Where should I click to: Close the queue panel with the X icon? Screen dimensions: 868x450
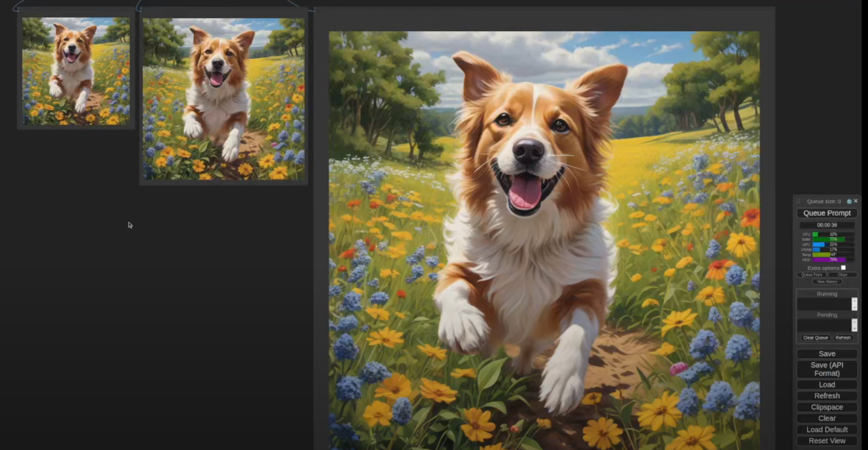855,201
